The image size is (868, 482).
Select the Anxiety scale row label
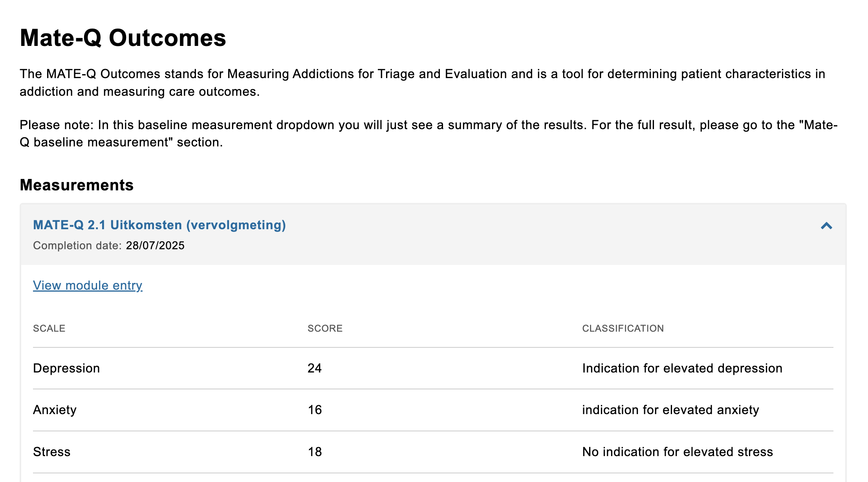pos(55,410)
